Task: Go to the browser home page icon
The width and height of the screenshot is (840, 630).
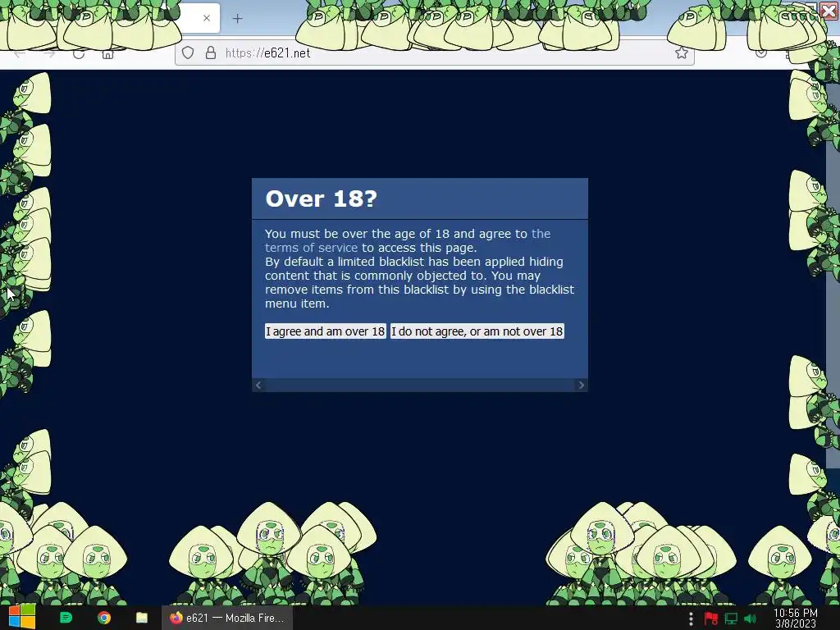Action: tap(107, 53)
